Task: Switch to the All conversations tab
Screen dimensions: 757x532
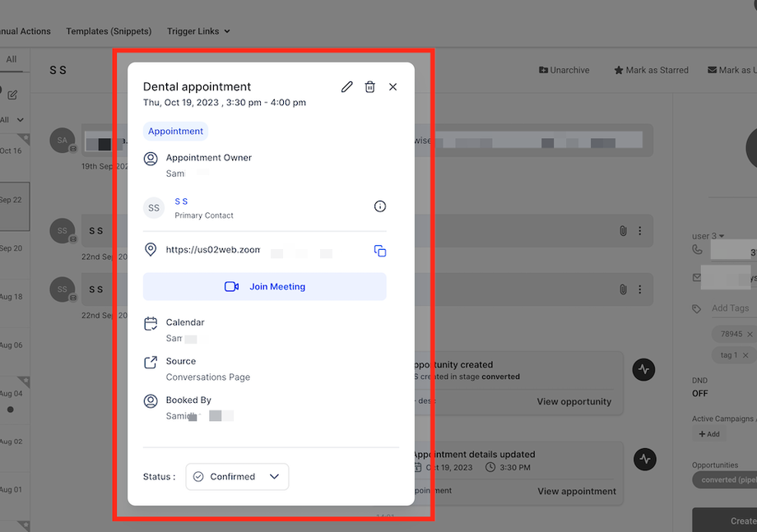Action: [x=11, y=59]
